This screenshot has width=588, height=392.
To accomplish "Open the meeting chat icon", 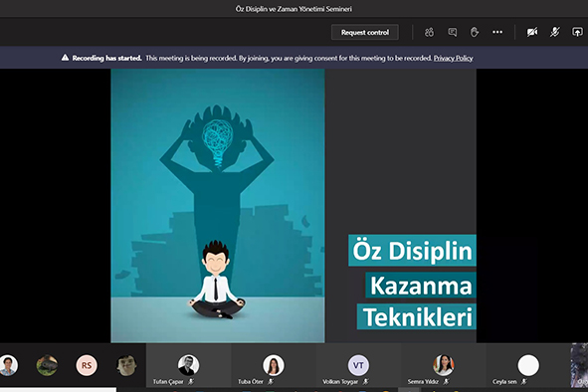I will 453,32.
